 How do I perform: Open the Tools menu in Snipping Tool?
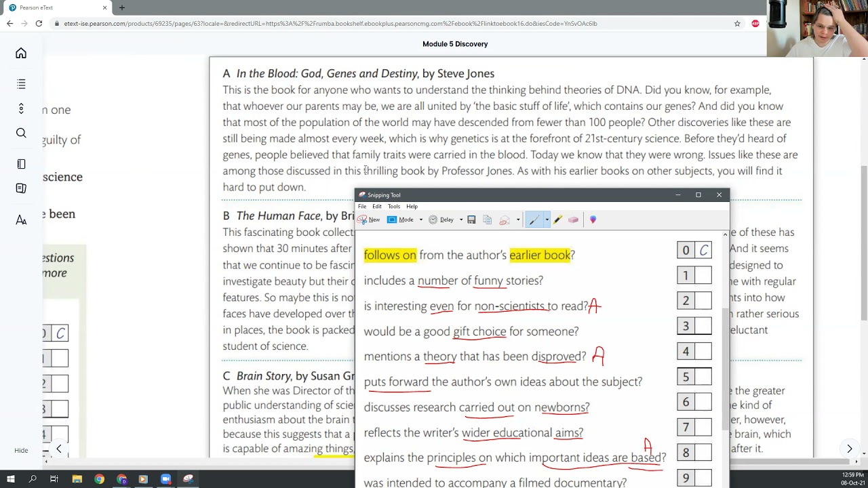(x=394, y=206)
